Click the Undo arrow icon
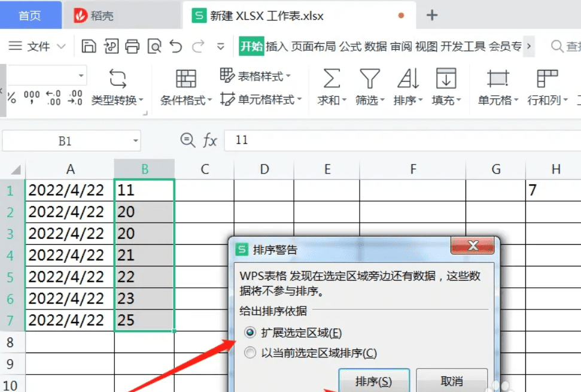Screen dimensions: 581x392 pyautogui.click(x=175, y=45)
